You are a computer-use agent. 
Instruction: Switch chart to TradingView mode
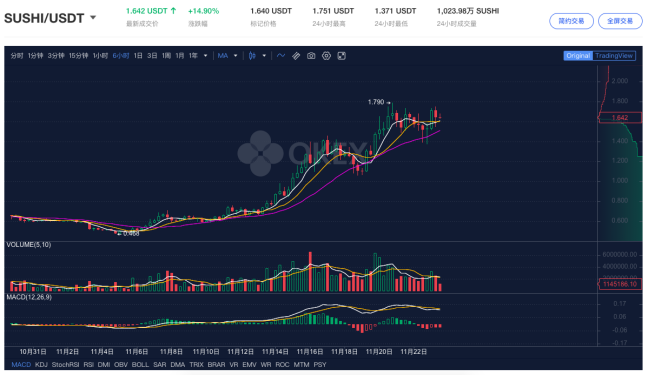pos(614,56)
